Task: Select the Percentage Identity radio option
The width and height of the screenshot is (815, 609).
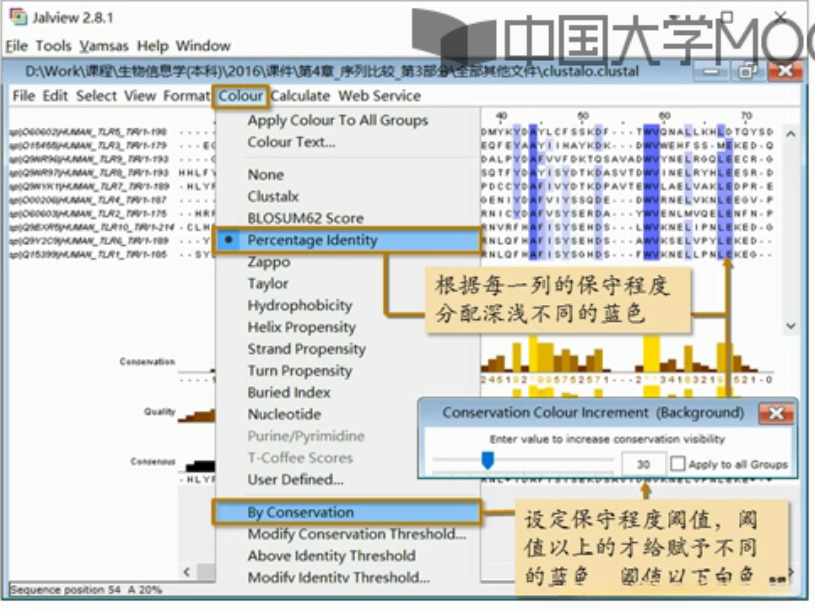Action: pyautogui.click(x=313, y=239)
